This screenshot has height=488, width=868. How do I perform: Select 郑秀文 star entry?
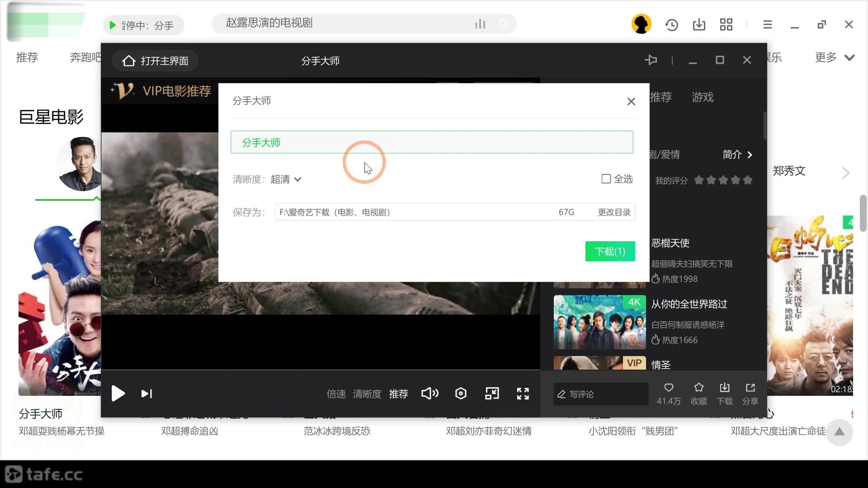[789, 171]
